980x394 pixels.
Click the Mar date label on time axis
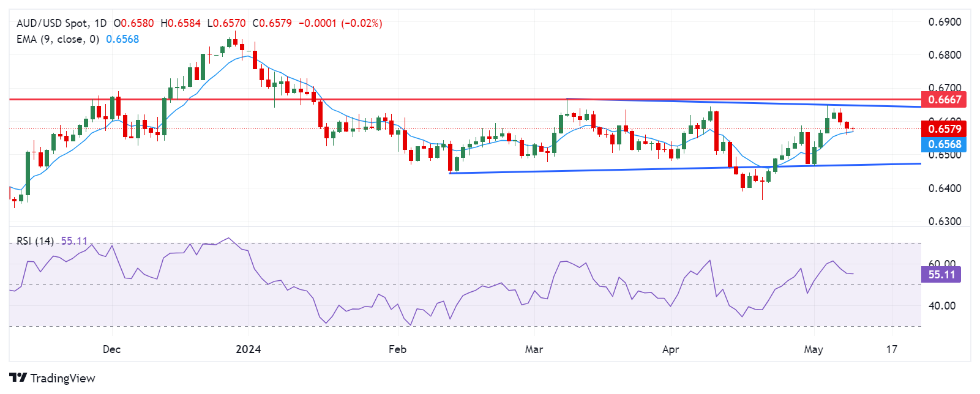pos(534,349)
